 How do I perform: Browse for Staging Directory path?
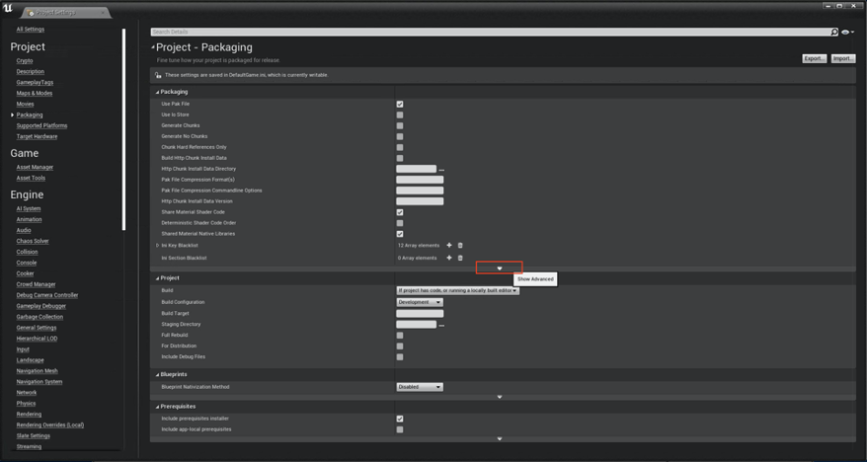click(441, 325)
